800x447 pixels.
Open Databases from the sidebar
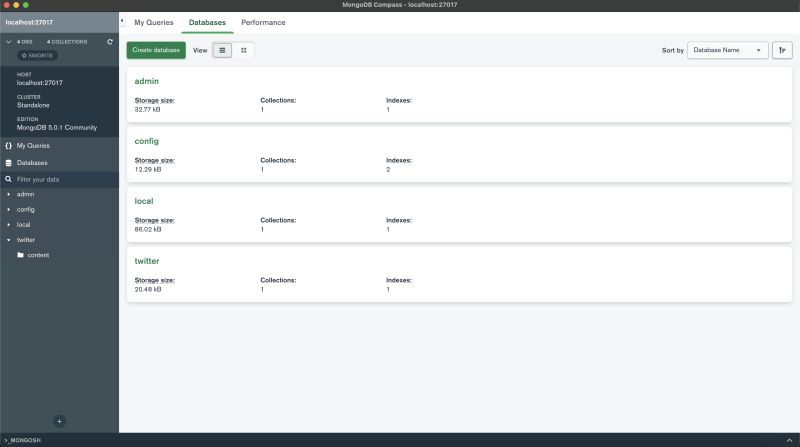(x=32, y=163)
